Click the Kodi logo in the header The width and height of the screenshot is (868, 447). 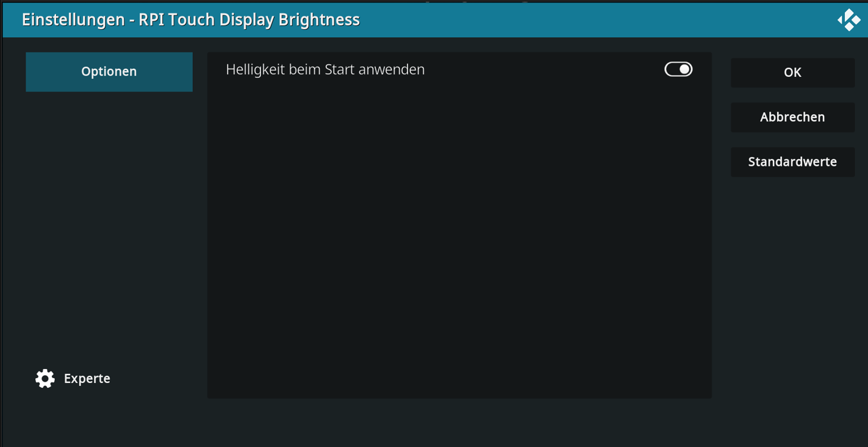point(848,20)
